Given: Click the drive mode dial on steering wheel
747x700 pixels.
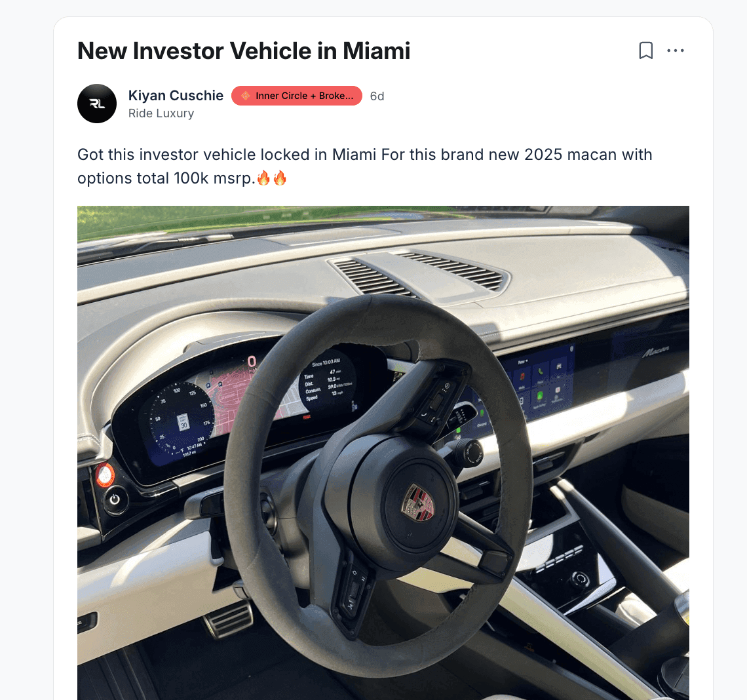Looking at the screenshot, I should coord(469,453).
